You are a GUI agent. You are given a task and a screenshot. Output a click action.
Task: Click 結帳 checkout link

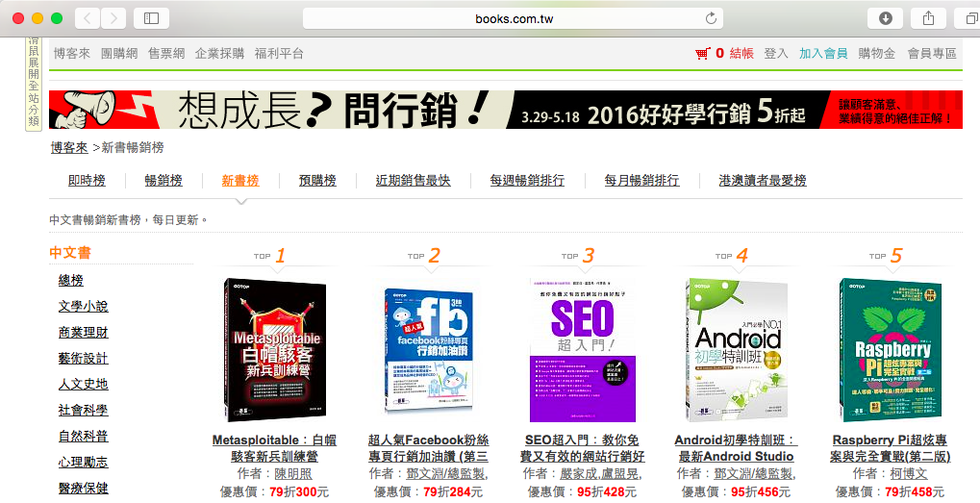[741, 54]
